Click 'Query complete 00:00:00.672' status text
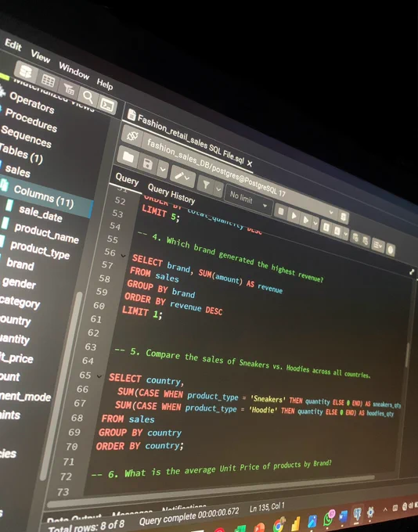Screen dimensions: 418x532 [x=189, y=516]
